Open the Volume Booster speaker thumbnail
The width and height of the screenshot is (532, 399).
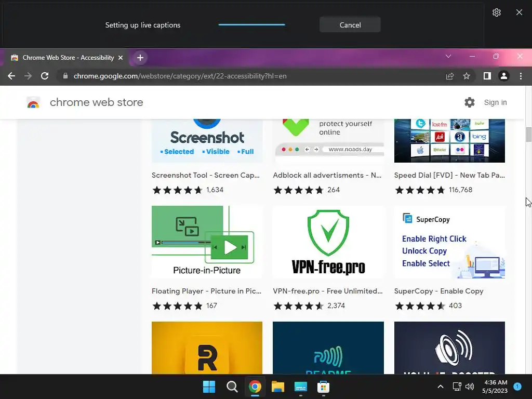point(449,348)
